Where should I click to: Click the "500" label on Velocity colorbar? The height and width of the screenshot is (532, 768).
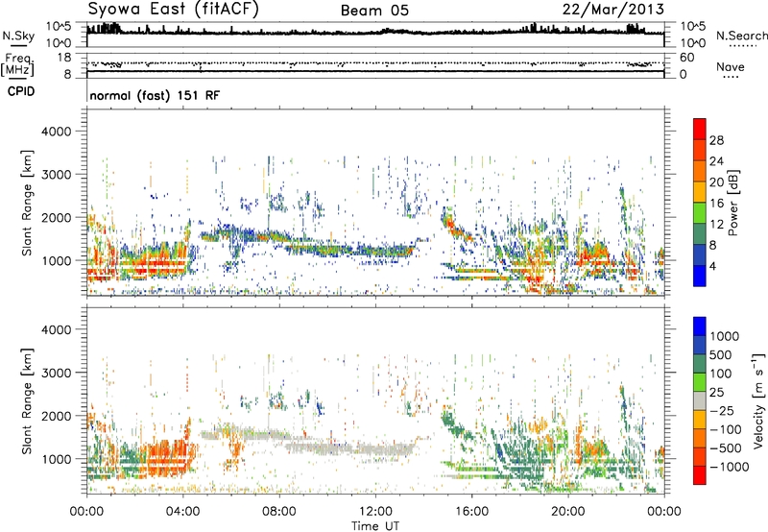click(x=721, y=354)
